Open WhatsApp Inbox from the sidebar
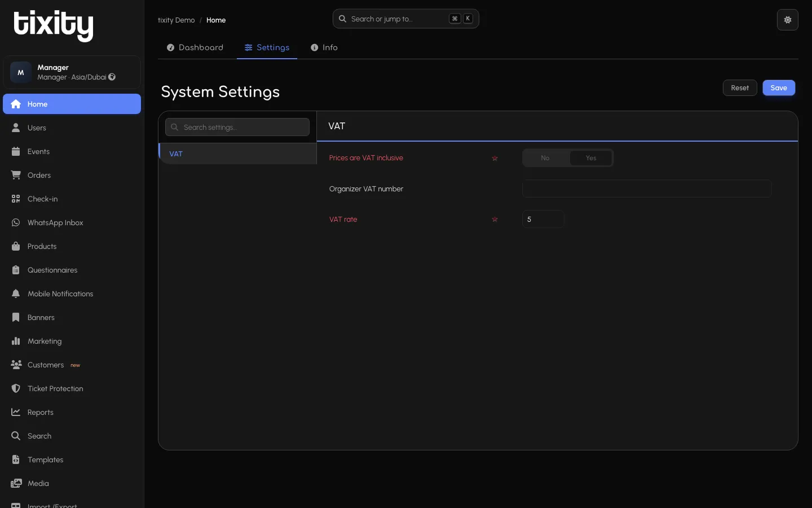Screen dimensions: 812x508 click(72, 222)
